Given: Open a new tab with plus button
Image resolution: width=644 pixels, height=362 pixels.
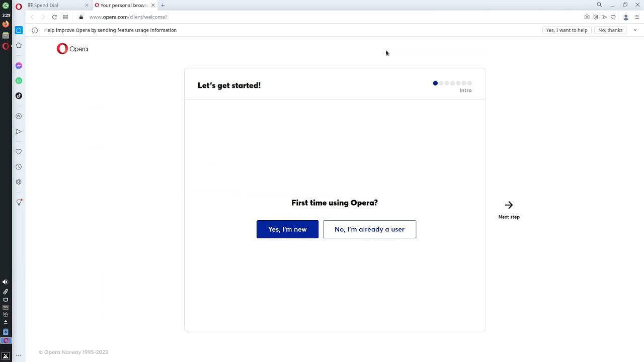Looking at the screenshot, I should click(163, 5).
